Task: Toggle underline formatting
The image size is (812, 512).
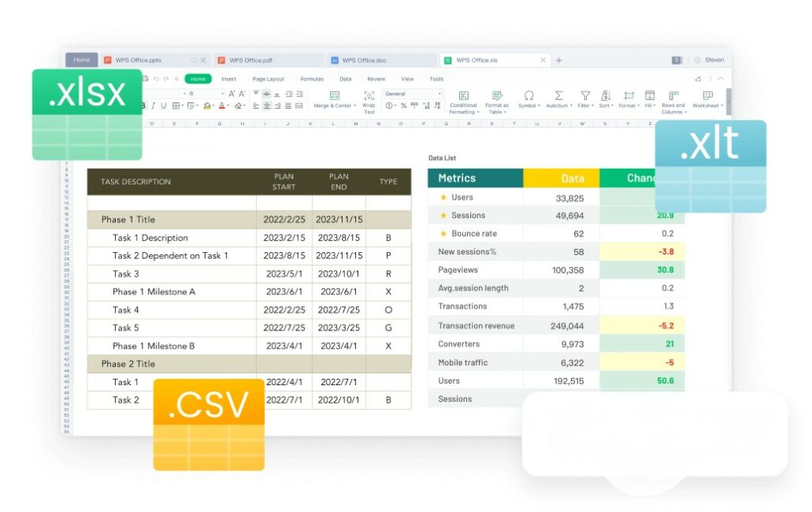Action: pos(163,105)
